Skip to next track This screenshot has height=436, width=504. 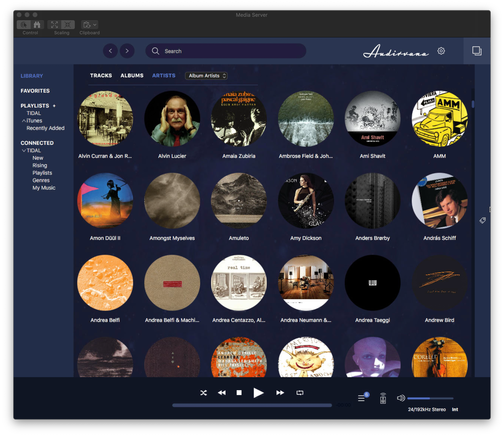280,393
